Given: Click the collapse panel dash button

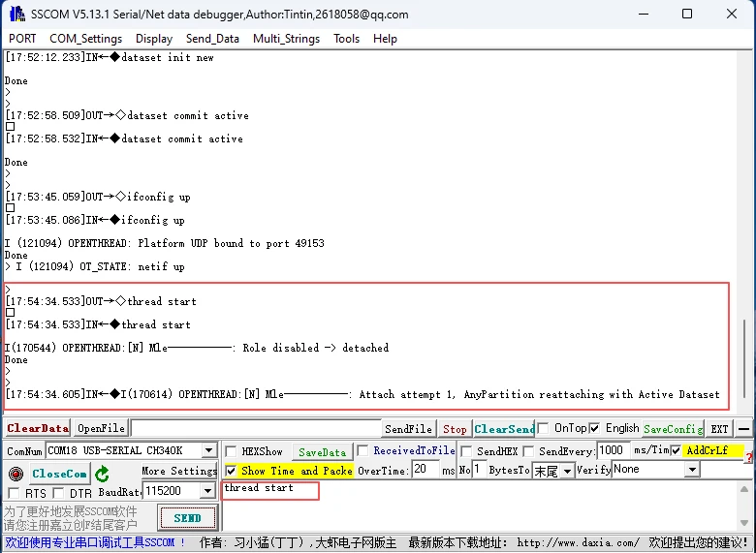Looking at the screenshot, I should [744, 429].
